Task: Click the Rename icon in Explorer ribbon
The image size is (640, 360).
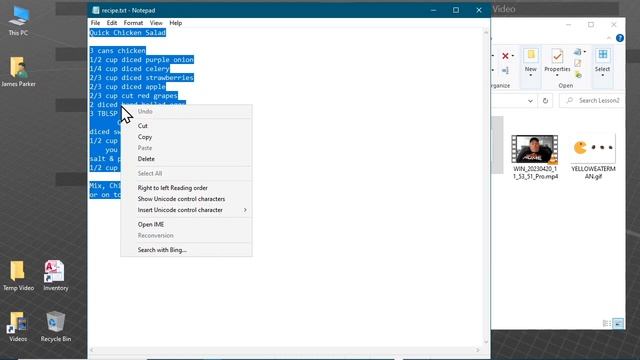Action: click(x=505, y=71)
